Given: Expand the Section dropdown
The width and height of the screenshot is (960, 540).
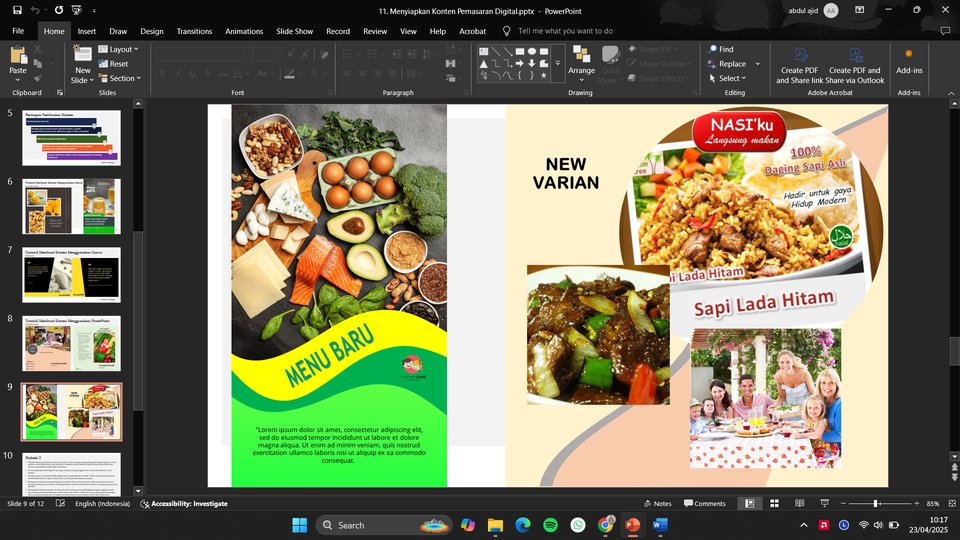Looking at the screenshot, I should click(120, 78).
